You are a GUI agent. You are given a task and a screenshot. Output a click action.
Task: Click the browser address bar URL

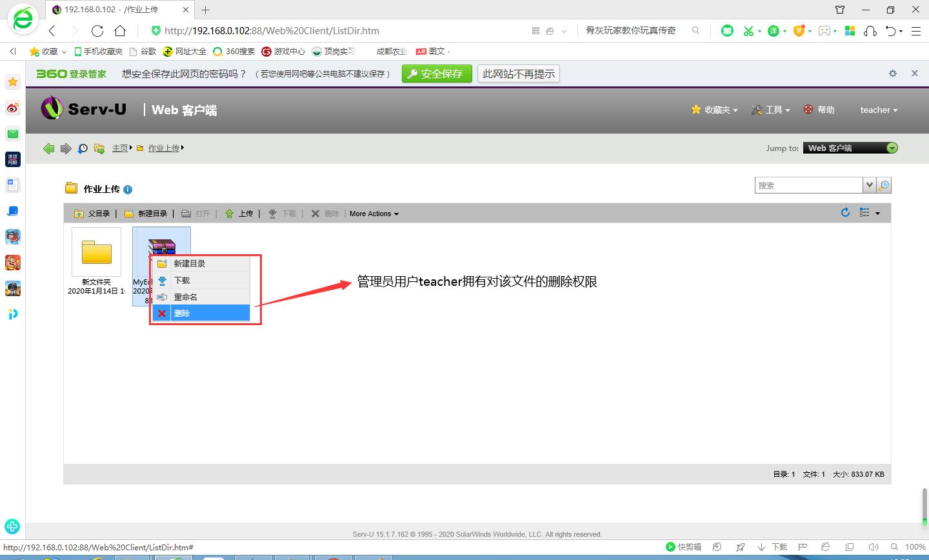(272, 30)
